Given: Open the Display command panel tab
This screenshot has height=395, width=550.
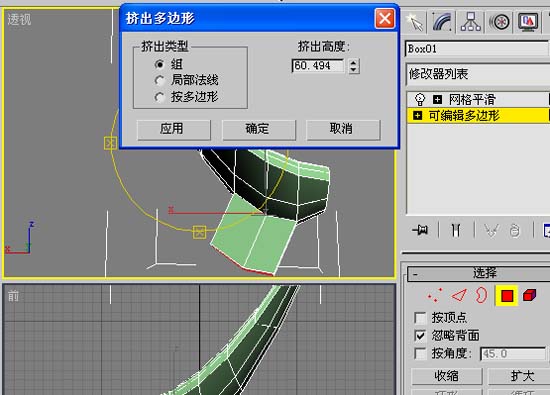Looking at the screenshot, I should 528,22.
